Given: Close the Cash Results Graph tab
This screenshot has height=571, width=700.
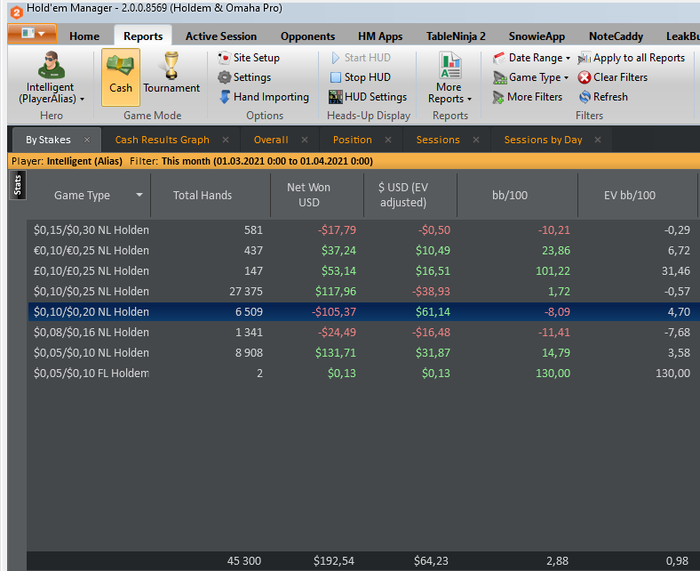Looking at the screenshot, I should click(x=225, y=140).
